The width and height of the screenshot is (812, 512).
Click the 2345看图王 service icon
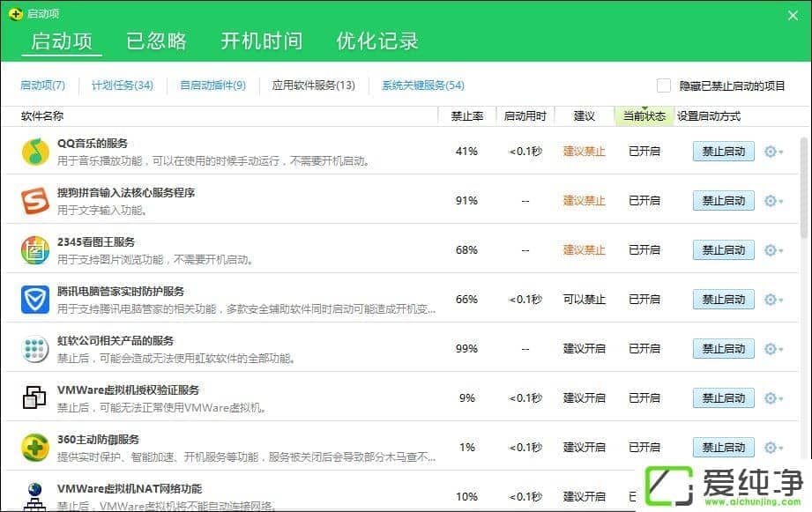(x=35, y=250)
